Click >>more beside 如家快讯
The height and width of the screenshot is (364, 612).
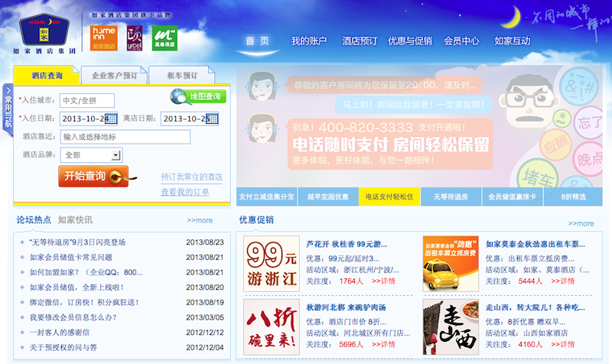click(200, 220)
